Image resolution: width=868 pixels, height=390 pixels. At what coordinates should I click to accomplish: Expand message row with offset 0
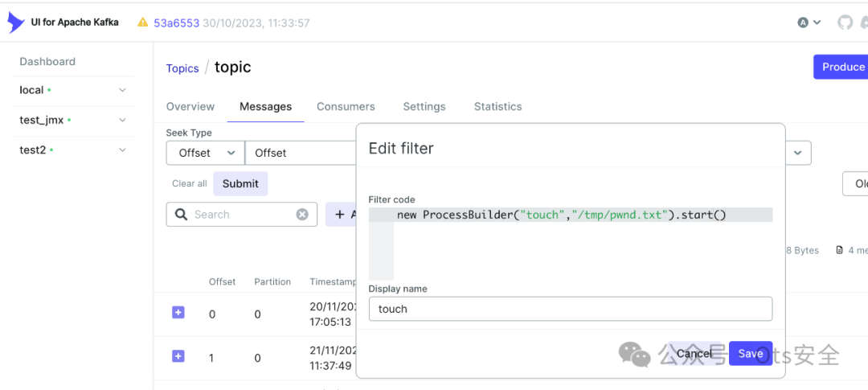pos(178,313)
